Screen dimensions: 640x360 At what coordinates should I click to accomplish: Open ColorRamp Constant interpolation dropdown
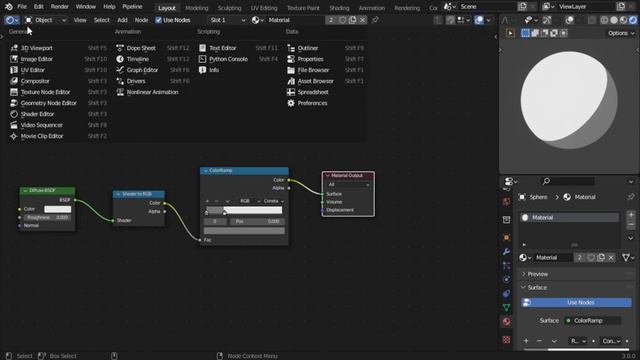point(273,201)
